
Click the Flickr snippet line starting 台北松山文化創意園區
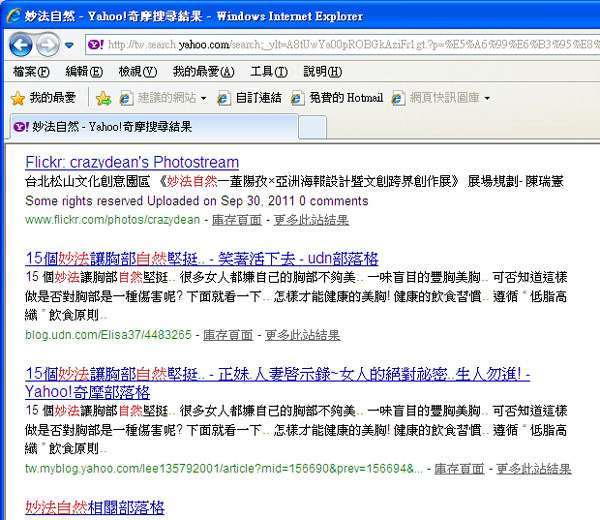(x=294, y=181)
